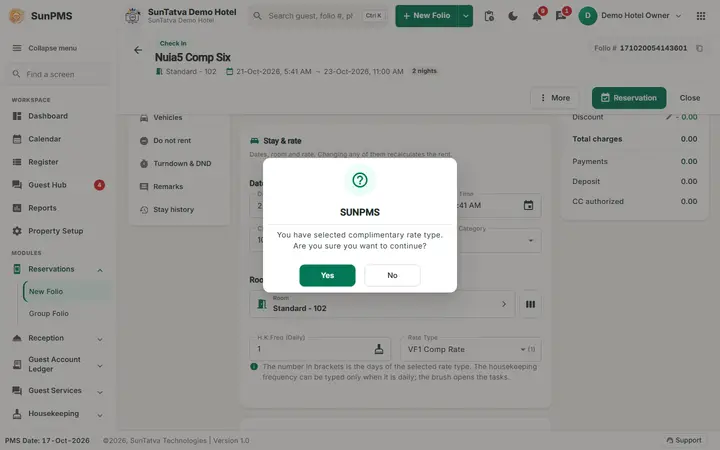Click the '2 nights' badge
Viewport: 720px width, 450px height.
click(x=424, y=71)
